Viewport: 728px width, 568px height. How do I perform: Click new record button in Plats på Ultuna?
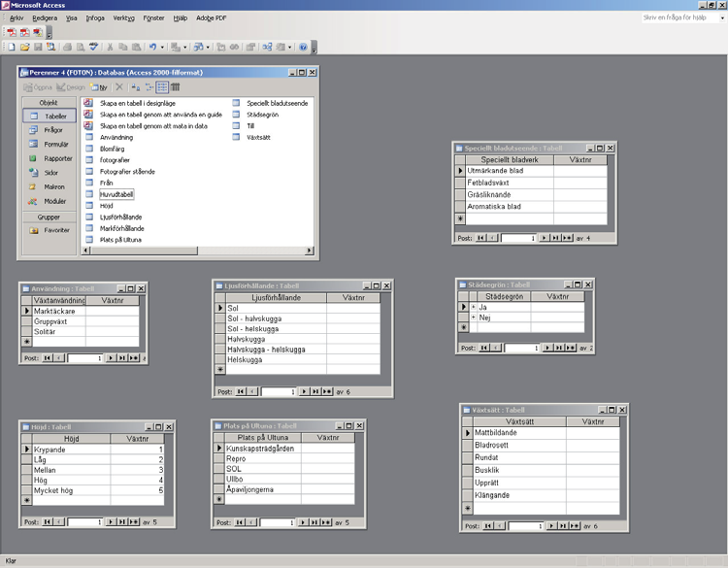[326, 522]
